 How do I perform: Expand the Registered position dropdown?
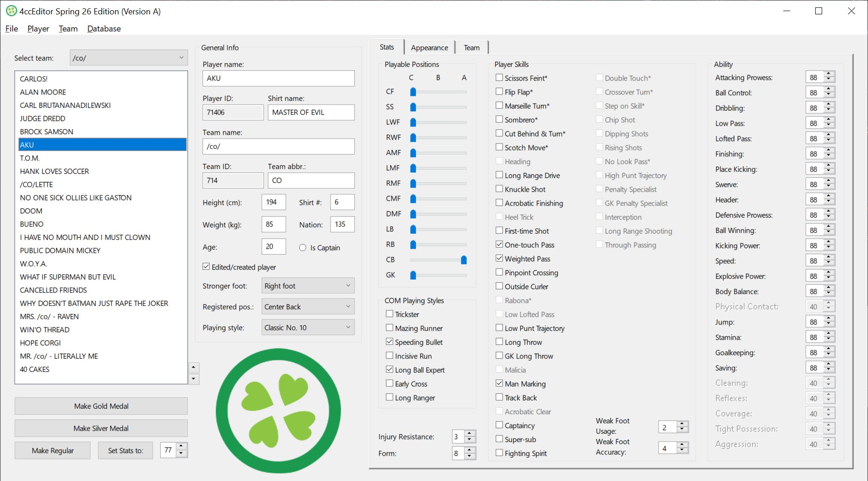pos(308,306)
